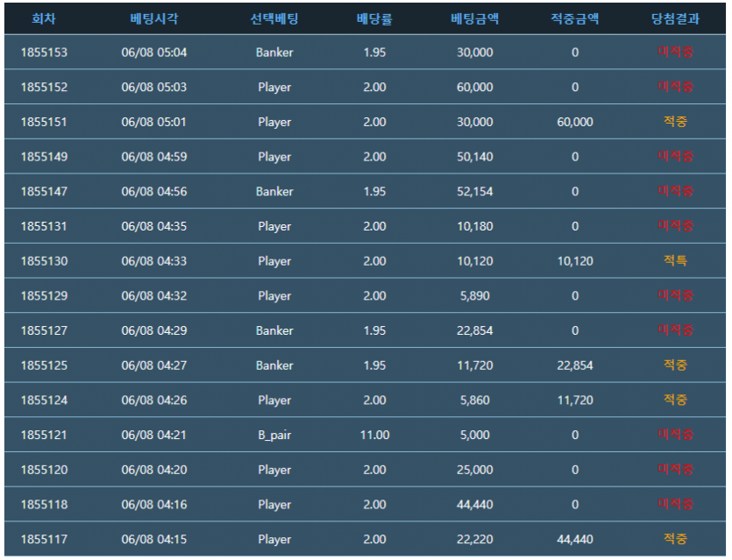Click bet time 06/08 04:35

pos(154,226)
